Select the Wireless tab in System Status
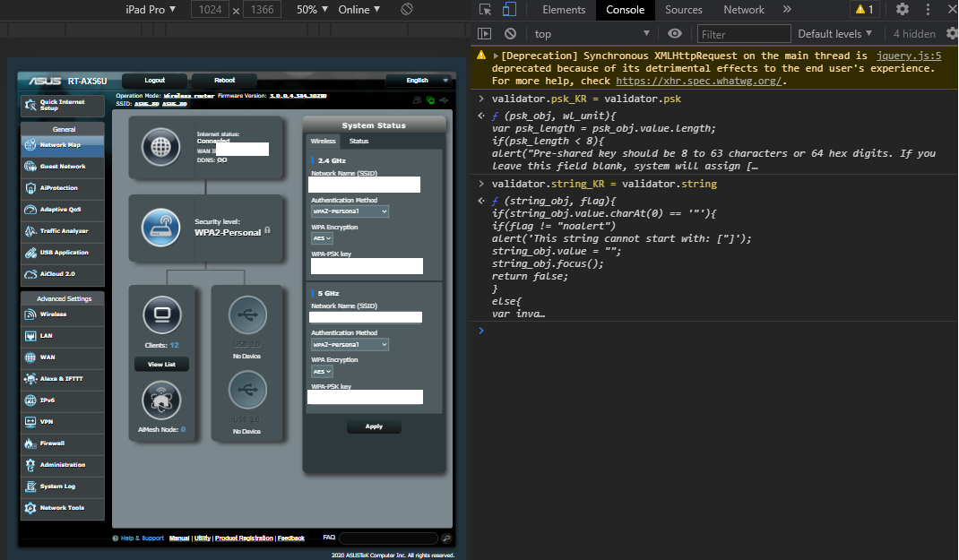This screenshot has width=959, height=560. pos(323,142)
